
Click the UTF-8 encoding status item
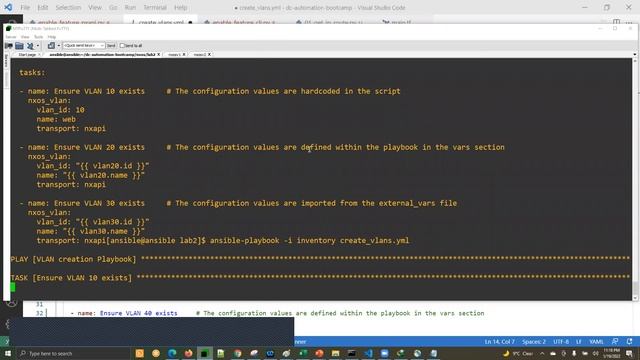coord(561,342)
